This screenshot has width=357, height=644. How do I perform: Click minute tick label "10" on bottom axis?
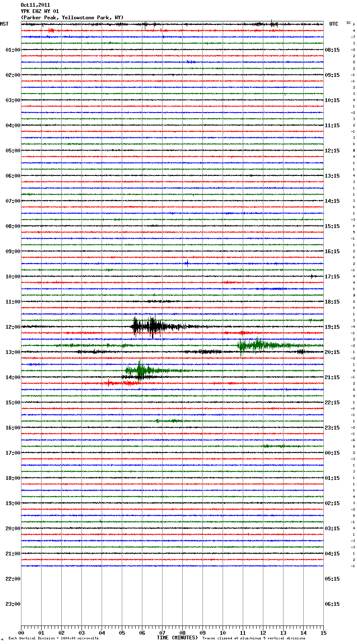click(223, 633)
